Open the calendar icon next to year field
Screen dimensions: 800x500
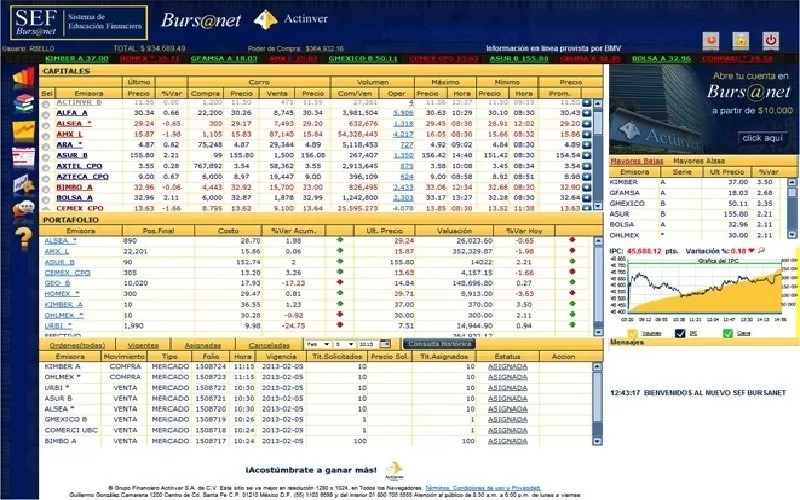385,344
